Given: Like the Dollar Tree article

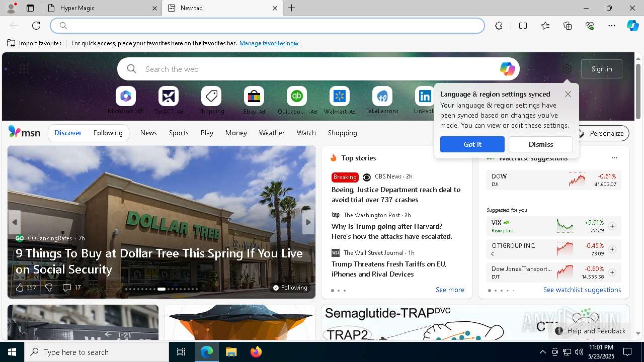Looking at the screenshot, I should [x=25, y=288].
